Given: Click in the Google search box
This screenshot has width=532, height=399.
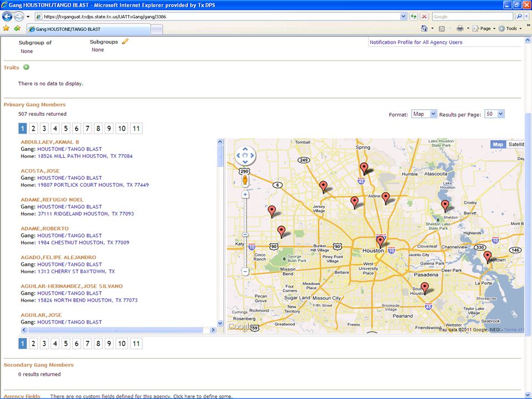Looking at the screenshot, I should (x=472, y=16).
